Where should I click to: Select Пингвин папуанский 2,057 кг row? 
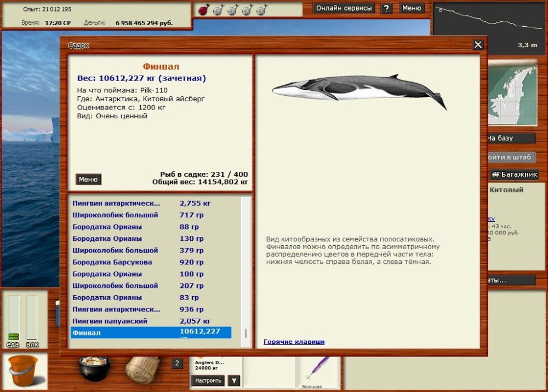click(x=151, y=321)
